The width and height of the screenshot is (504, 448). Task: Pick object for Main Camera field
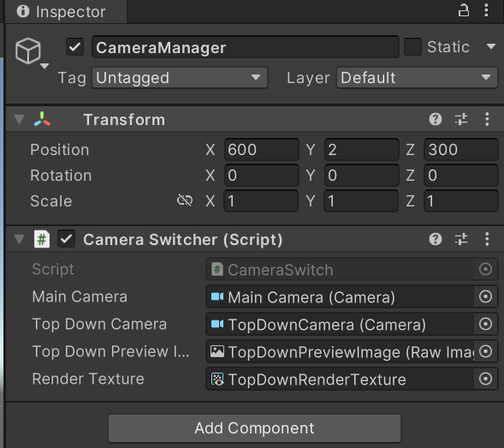point(485,296)
